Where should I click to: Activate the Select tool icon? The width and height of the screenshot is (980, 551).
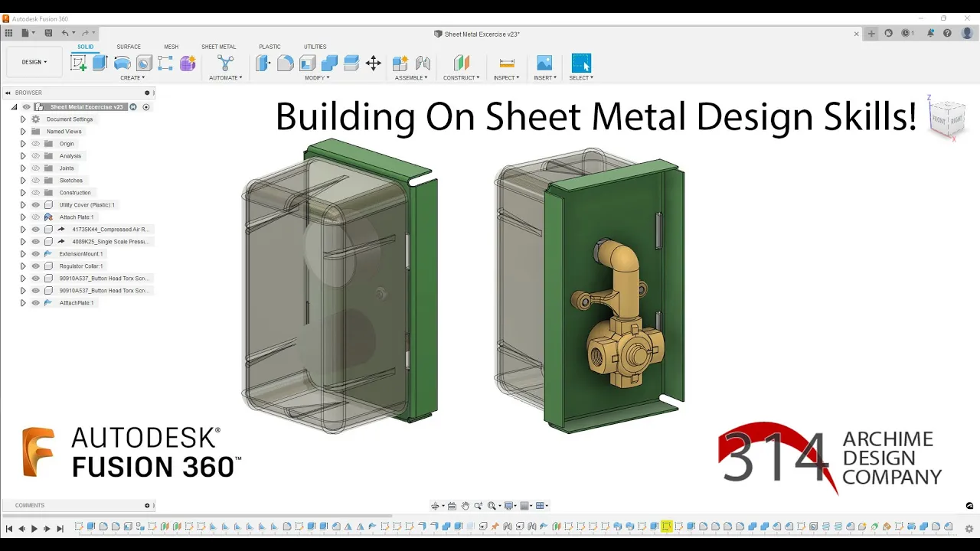tap(581, 63)
